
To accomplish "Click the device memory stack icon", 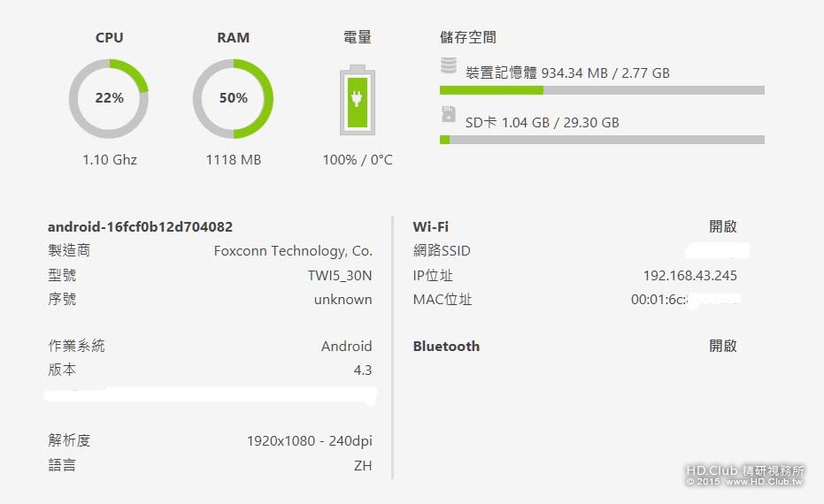I will [448, 65].
